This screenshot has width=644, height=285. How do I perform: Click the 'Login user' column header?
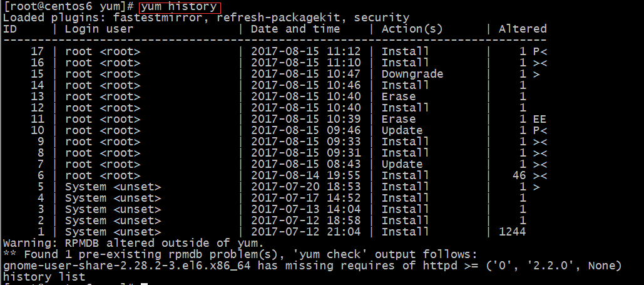99,29
